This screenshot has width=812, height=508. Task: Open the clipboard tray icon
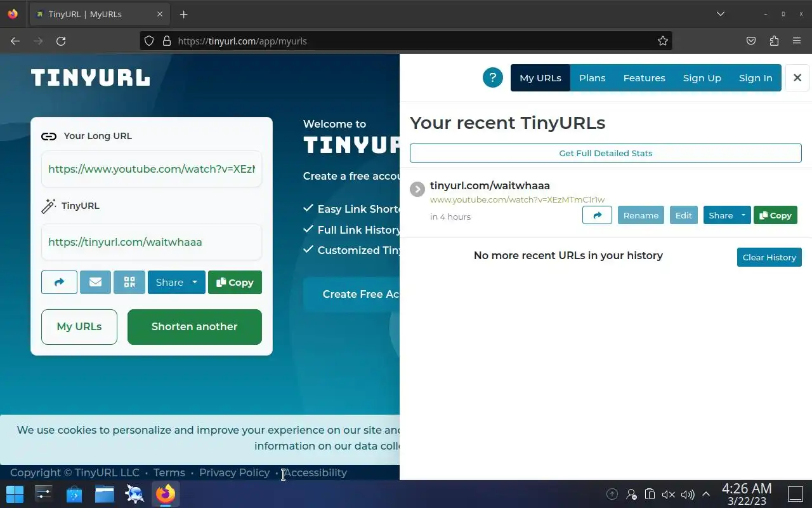pos(650,494)
